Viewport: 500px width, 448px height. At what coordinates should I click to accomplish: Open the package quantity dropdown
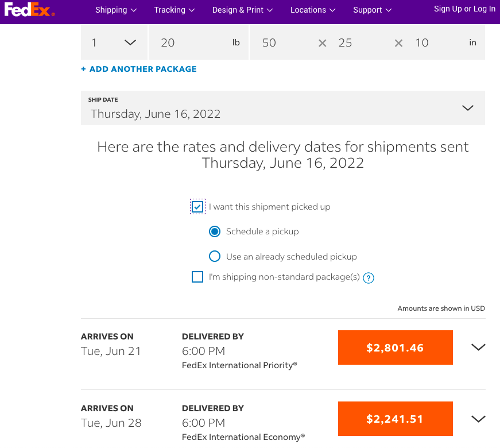click(x=114, y=43)
